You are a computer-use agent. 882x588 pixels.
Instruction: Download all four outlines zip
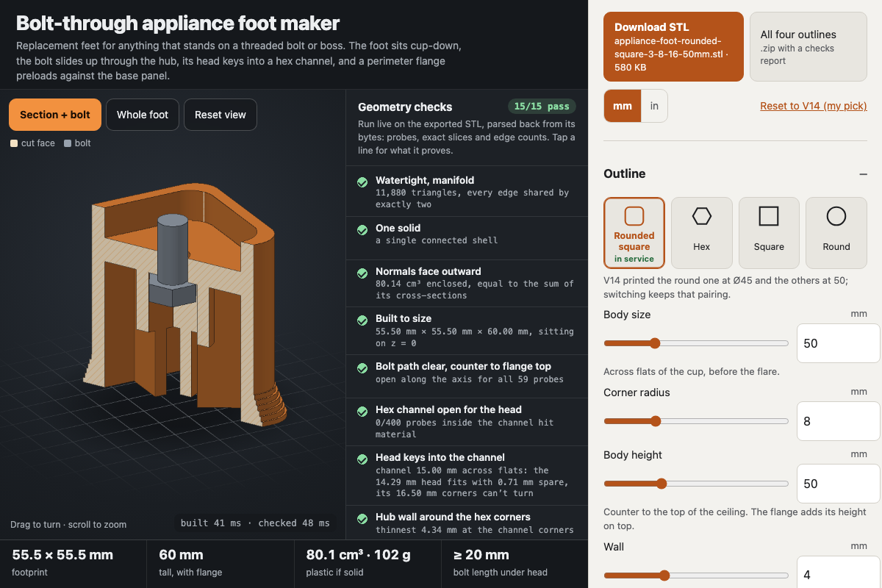pos(808,46)
